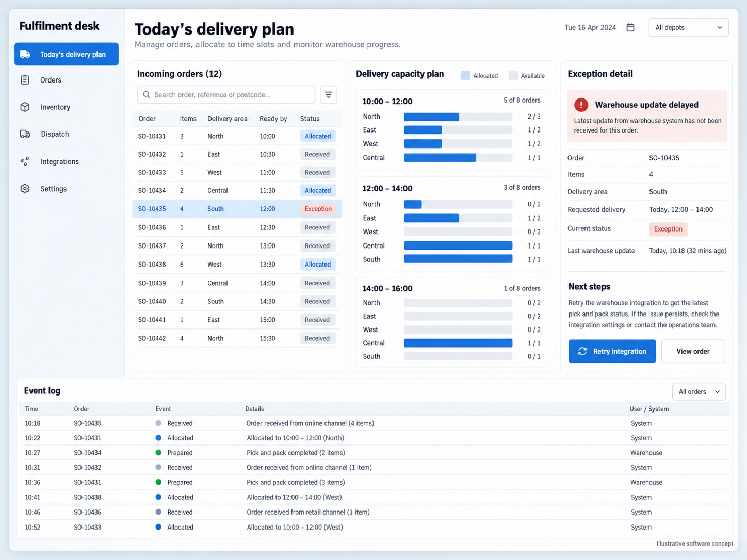This screenshot has height=560, width=747.
Task: Click the 10:27 Prepared event for SO-10434
Action: click(x=374, y=453)
